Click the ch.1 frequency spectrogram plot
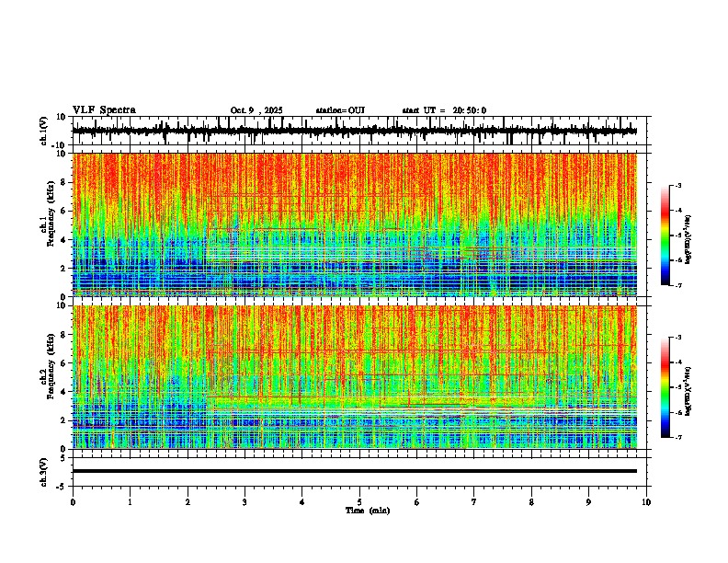The width and height of the screenshot is (728, 563). tap(354, 224)
